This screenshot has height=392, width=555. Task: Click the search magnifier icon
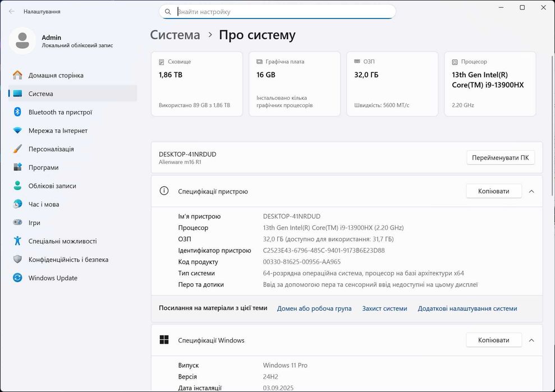pyautogui.click(x=168, y=11)
